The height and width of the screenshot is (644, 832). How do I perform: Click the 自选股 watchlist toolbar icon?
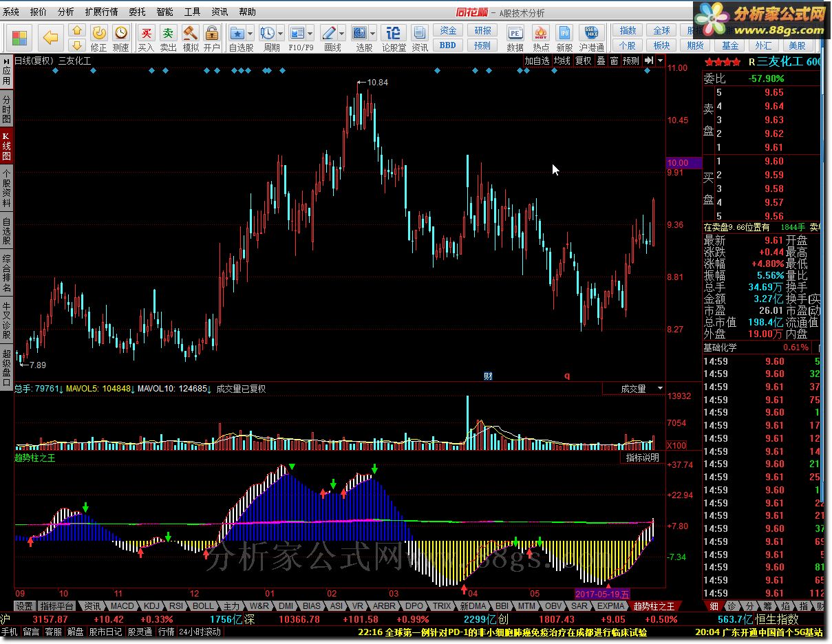[x=238, y=38]
